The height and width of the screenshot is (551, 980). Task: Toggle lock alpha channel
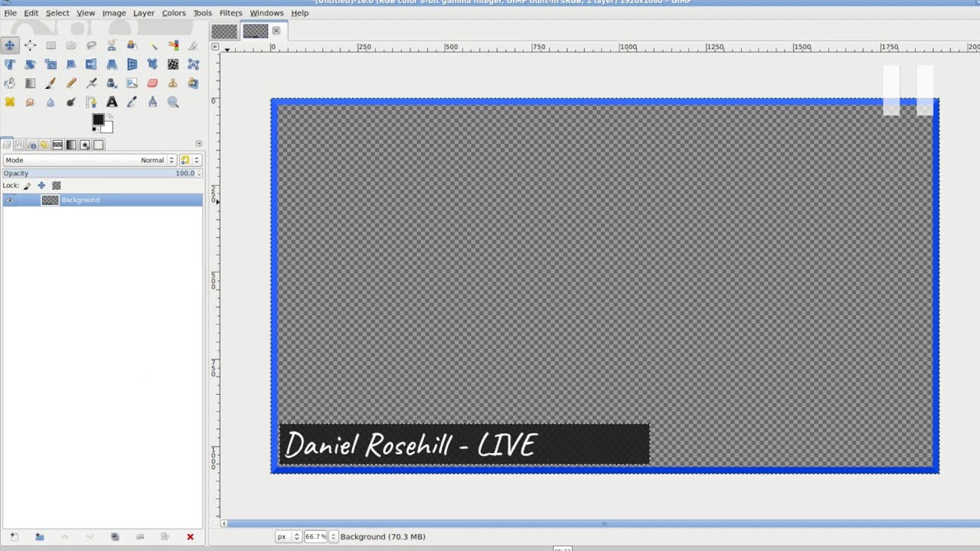57,185
